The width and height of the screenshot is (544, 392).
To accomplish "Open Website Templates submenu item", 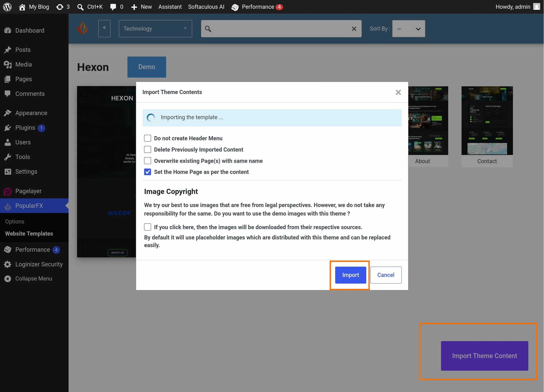I will (29, 234).
